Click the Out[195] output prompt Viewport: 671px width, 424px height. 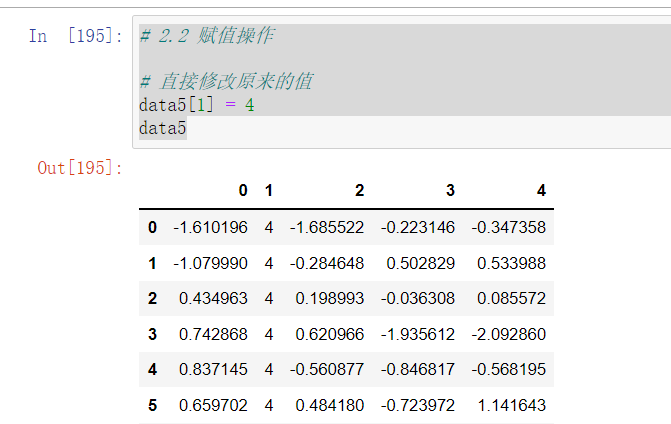pos(80,168)
